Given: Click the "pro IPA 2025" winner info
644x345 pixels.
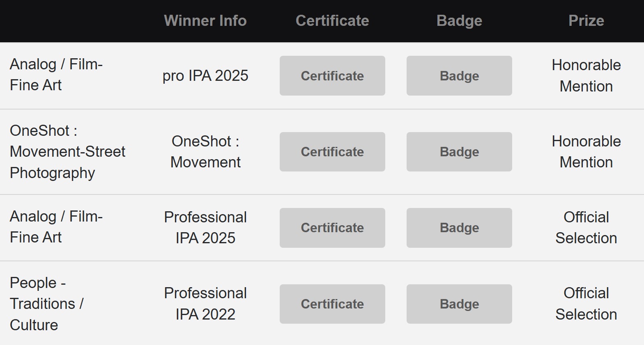Looking at the screenshot, I should 205,76.
